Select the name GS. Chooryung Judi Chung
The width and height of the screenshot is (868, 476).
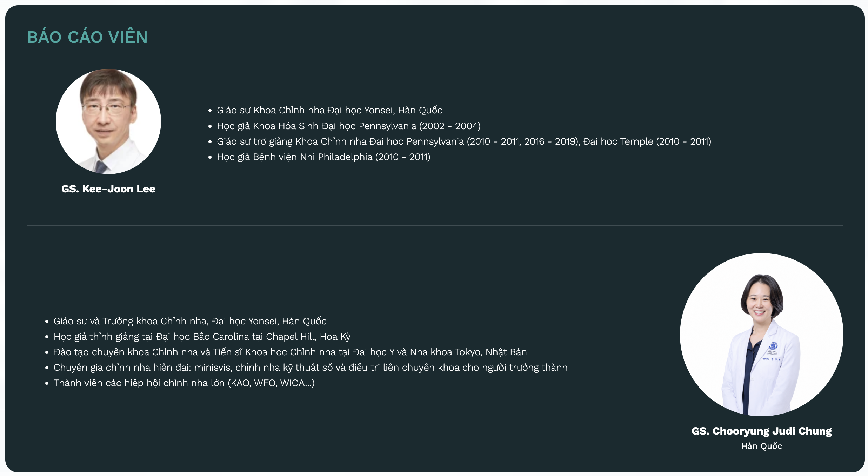[761, 431]
